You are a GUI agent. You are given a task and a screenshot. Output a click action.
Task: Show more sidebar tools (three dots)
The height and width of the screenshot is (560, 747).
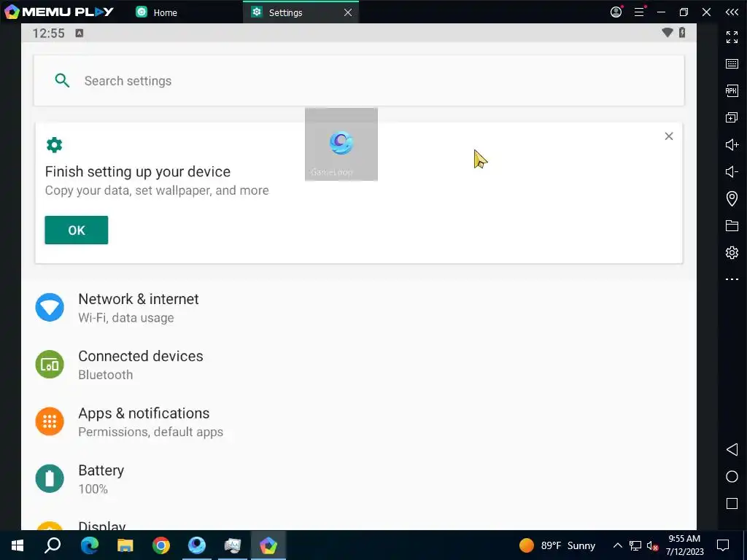pos(732,279)
